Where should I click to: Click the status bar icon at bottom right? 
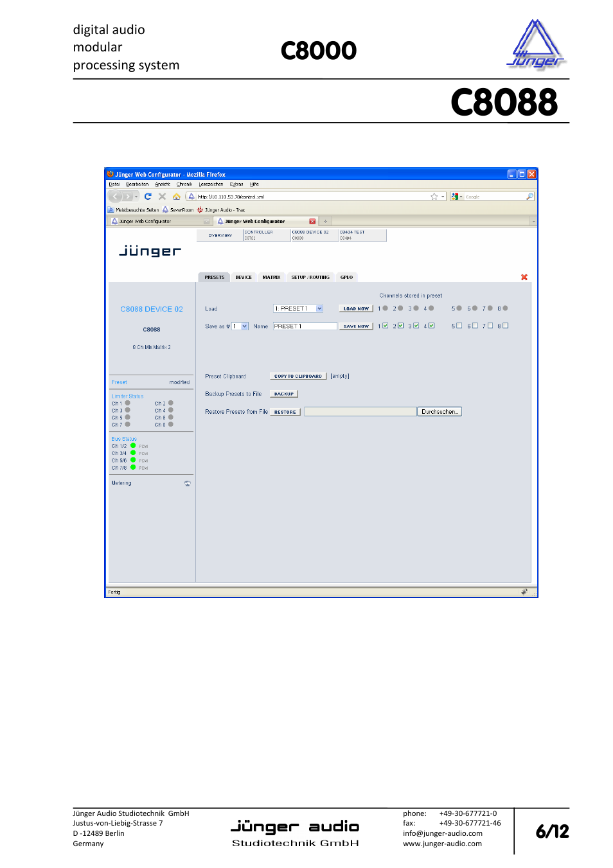[x=524, y=592]
